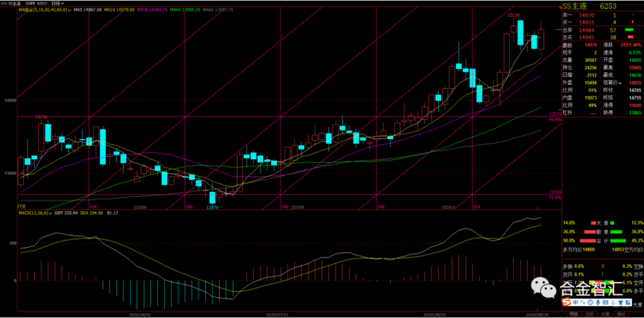Switch to the 明细 tab
Screen dimensions: 644x318
click(x=574, y=314)
